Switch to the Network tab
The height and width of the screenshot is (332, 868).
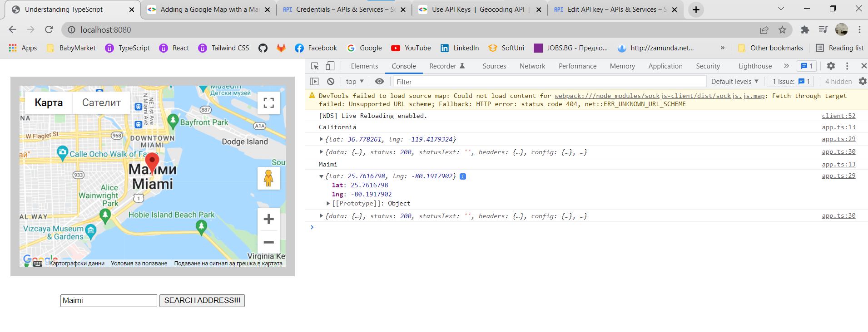532,66
